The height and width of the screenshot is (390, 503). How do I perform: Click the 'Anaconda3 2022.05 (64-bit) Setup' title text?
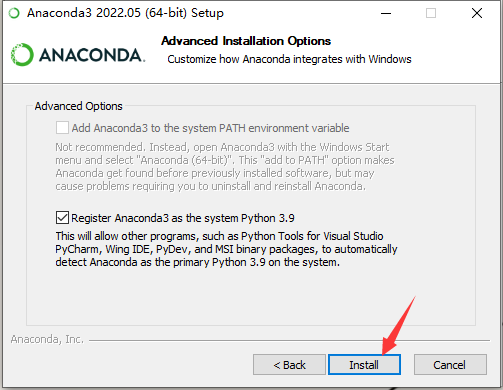125,13
